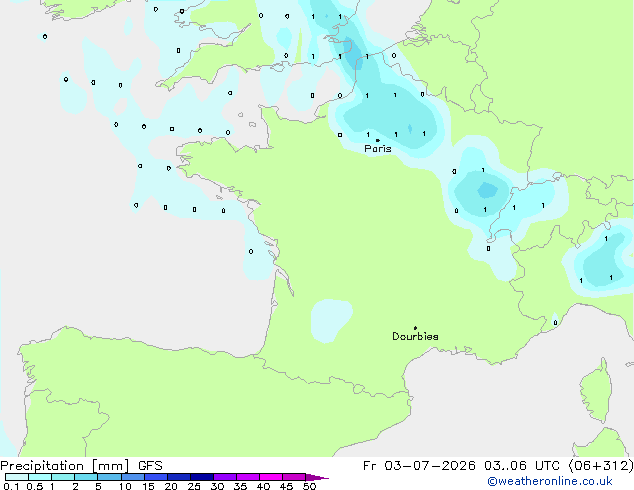Click the legend value '50'
This screenshot has width=634, height=490.
309,486
